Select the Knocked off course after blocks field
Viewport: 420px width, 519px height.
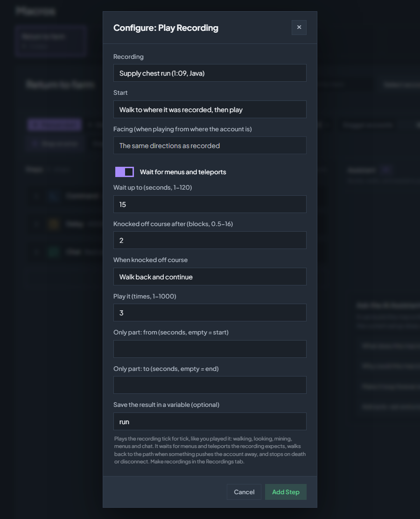pos(210,240)
